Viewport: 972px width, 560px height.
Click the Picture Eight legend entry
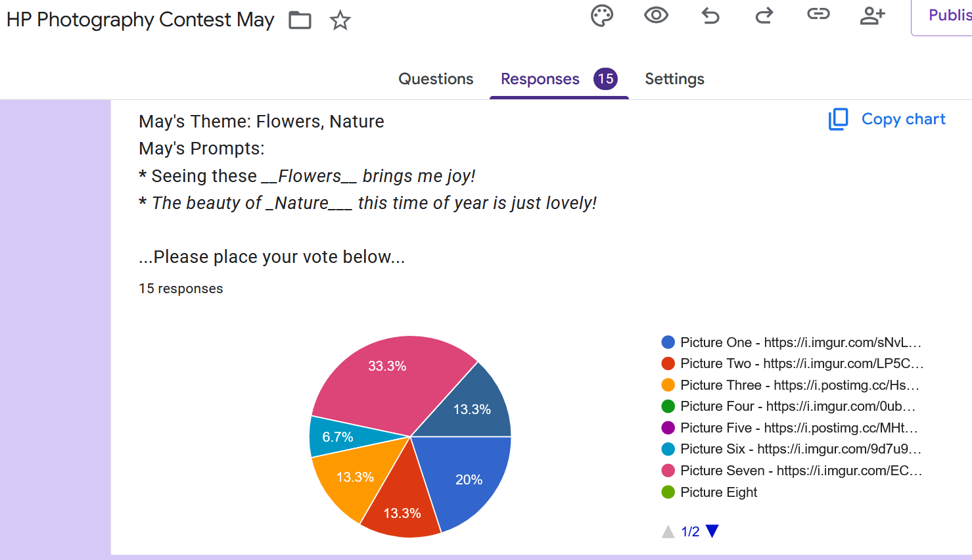[x=709, y=492]
